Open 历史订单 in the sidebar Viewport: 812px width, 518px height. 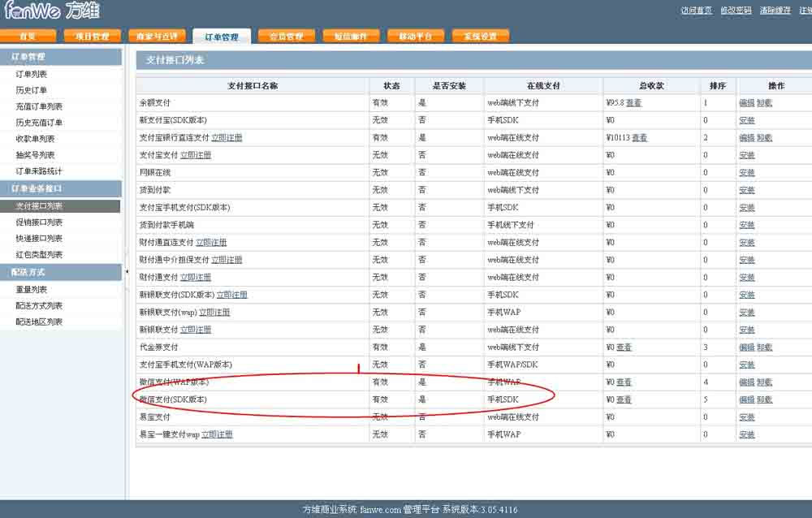point(31,90)
